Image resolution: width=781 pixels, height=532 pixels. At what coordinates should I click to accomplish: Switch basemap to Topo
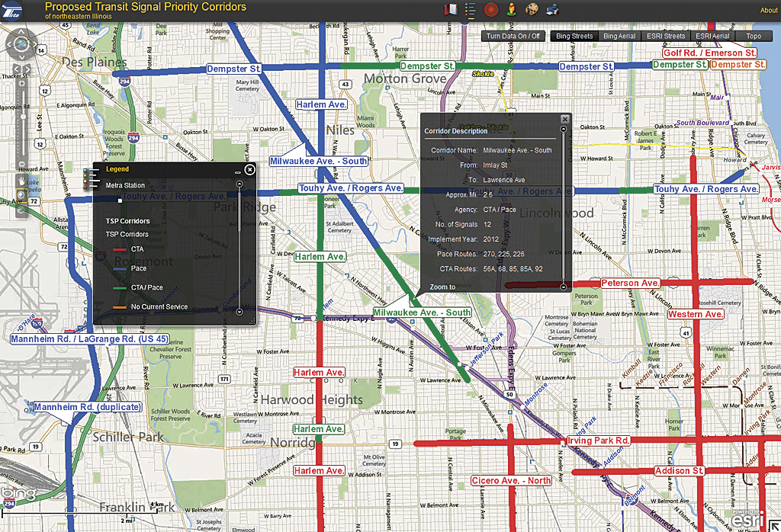[x=753, y=36]
